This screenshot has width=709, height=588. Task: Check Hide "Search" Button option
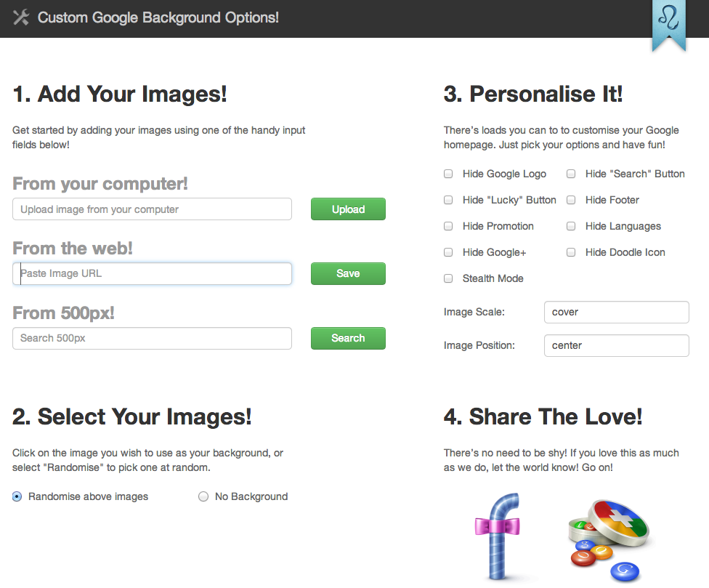571,174
